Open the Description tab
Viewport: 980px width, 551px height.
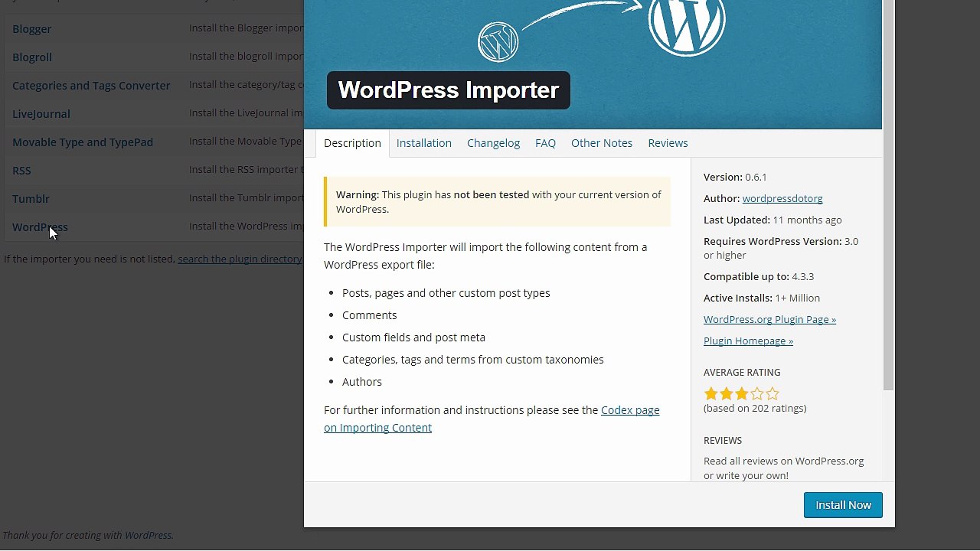coord(352,143)
